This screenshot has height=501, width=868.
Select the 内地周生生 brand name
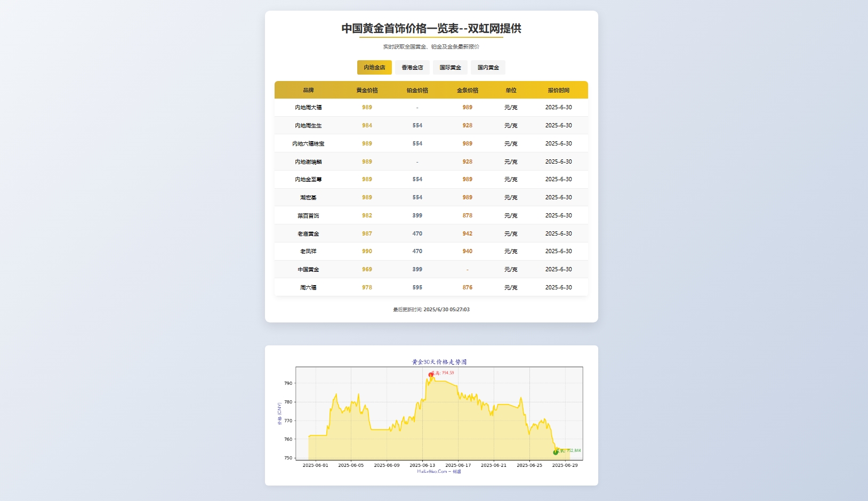pyautogui.click(x=308, y=126)
